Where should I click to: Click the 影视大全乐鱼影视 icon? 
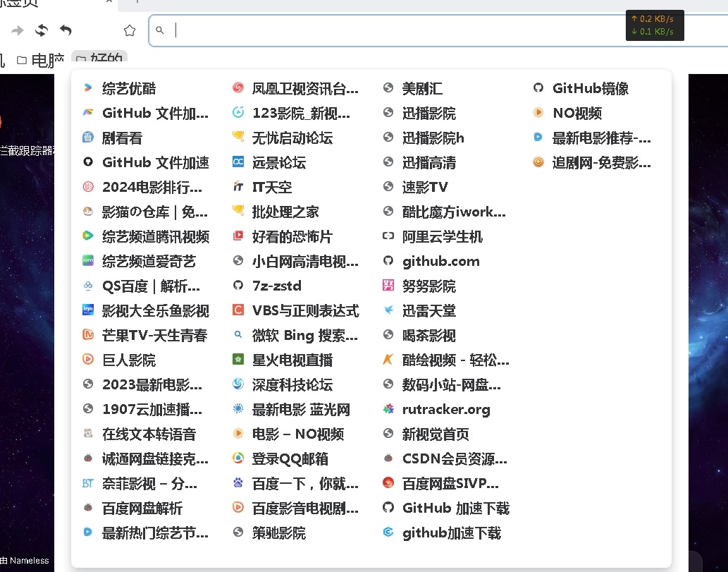[88, 310]
